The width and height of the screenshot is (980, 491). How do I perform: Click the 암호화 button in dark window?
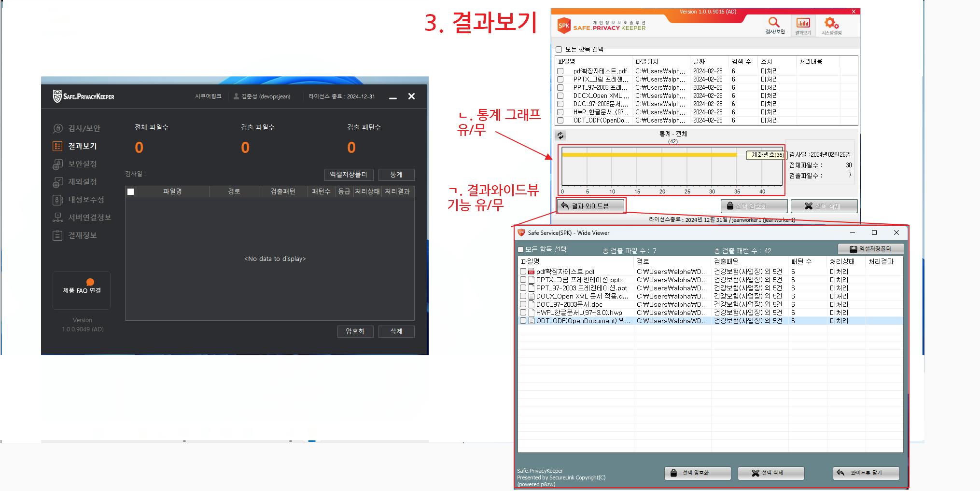click(355, 331)
